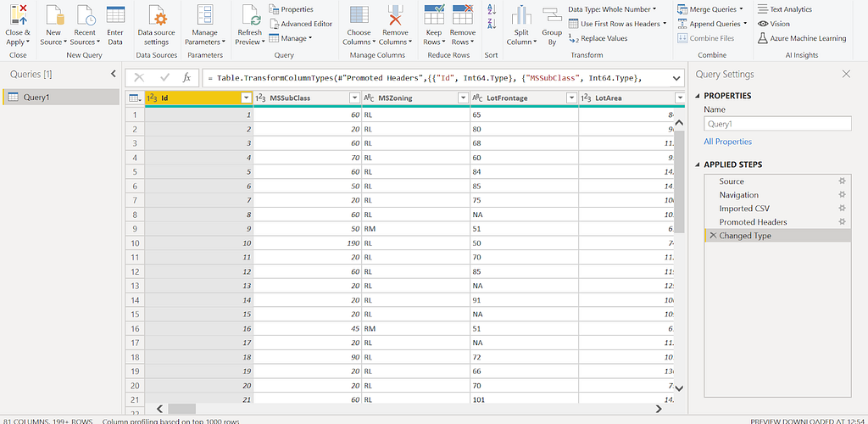Click the table corner menu icon

pos(135,98)
